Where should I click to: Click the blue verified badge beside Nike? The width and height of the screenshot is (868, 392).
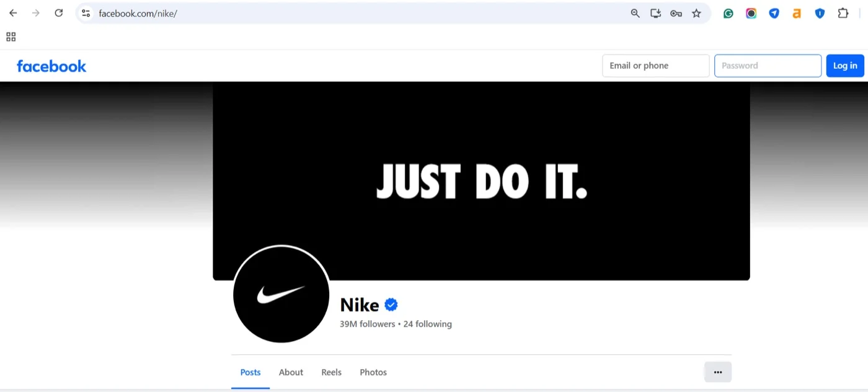(391, 305)
